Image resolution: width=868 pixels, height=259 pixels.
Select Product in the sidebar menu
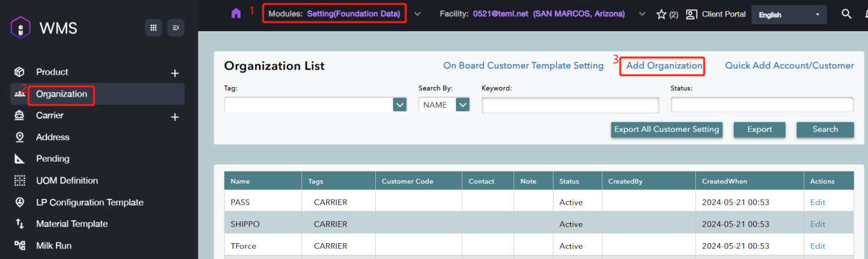coord(53,72)
